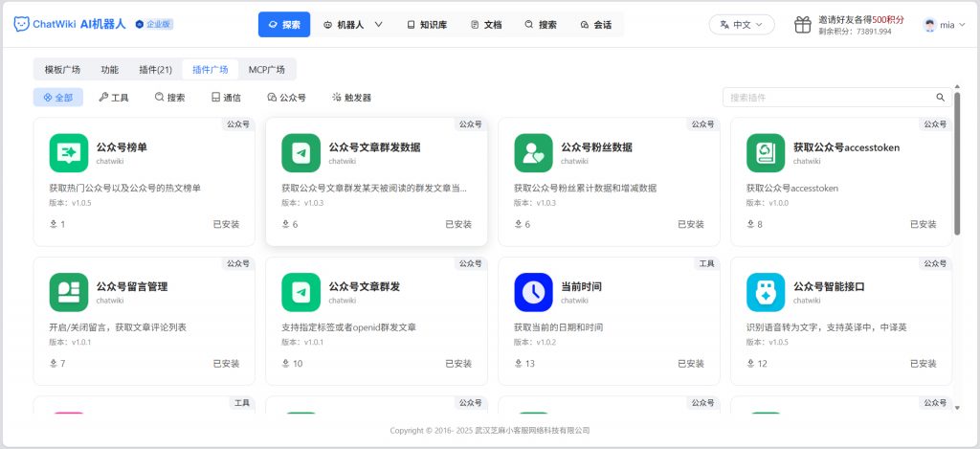Click 已安装 on 公众号文章群发 card
The image size is (980, 449).
458,364
